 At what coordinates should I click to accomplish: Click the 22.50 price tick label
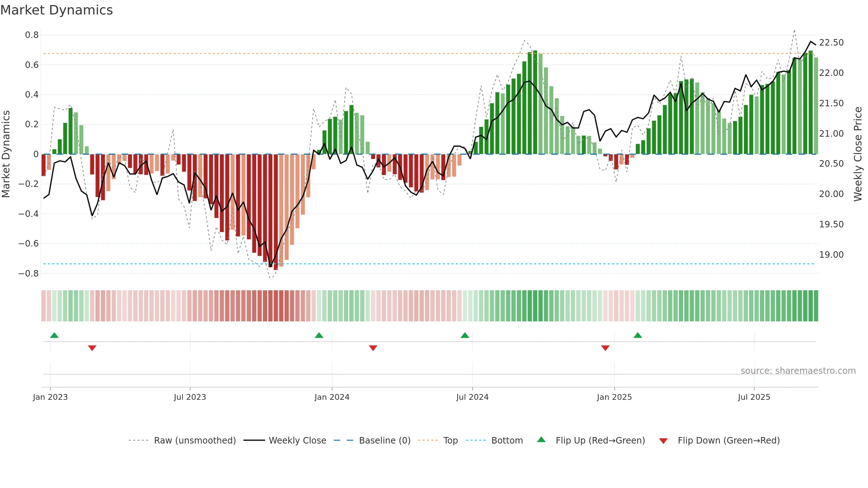click(831, 43)
